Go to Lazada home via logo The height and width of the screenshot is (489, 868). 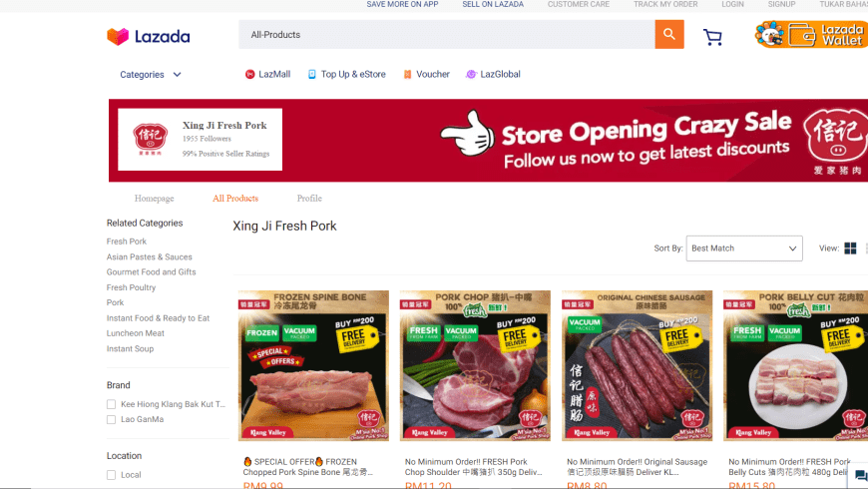149,37
